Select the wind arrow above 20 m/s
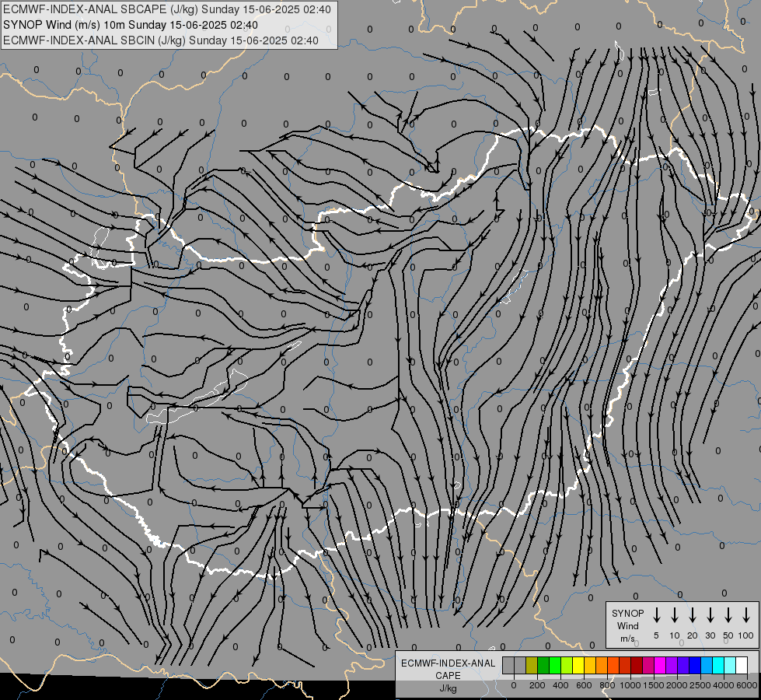Viewport: 761px width, 700px height. pos(693,614)
